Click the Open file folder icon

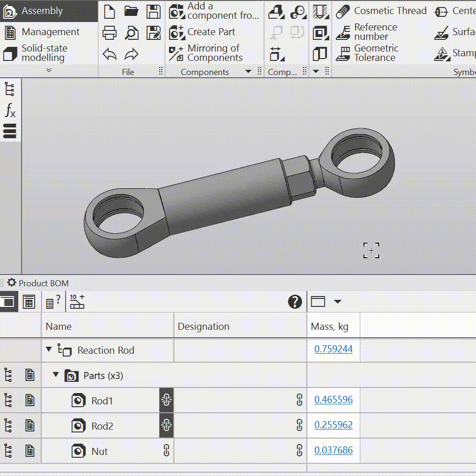point(132,12)
